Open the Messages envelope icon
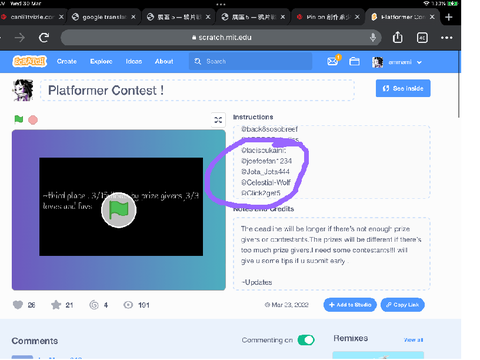Viewport: 480px width, 360px height. click(x=333, y=61)
